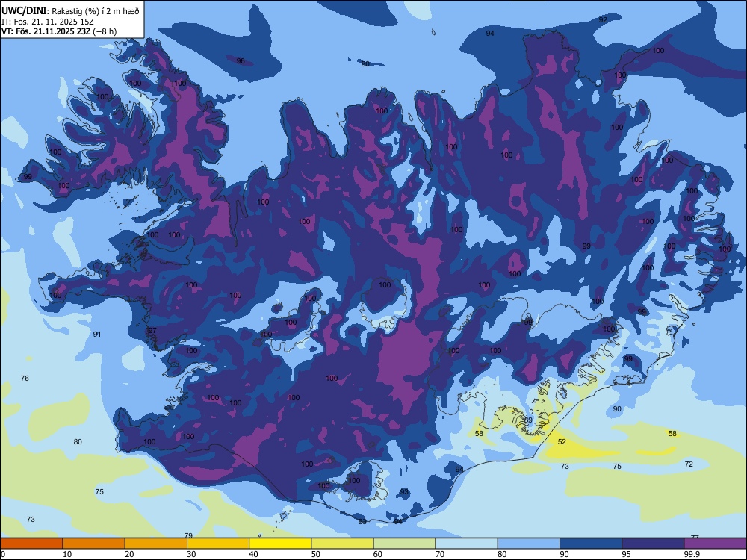Click the 92 humidity value on the map
This screenshot has height=560, width=747.
[x=603, y=20]
